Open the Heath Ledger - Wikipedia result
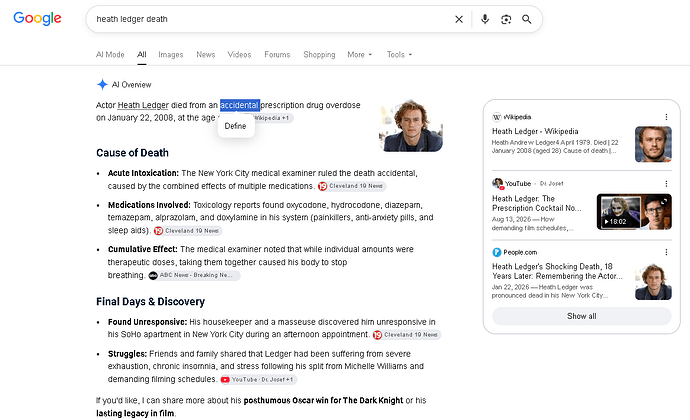The width and height of the screenshot is (690, 420). pyautogui.click(x=535, y=131)
